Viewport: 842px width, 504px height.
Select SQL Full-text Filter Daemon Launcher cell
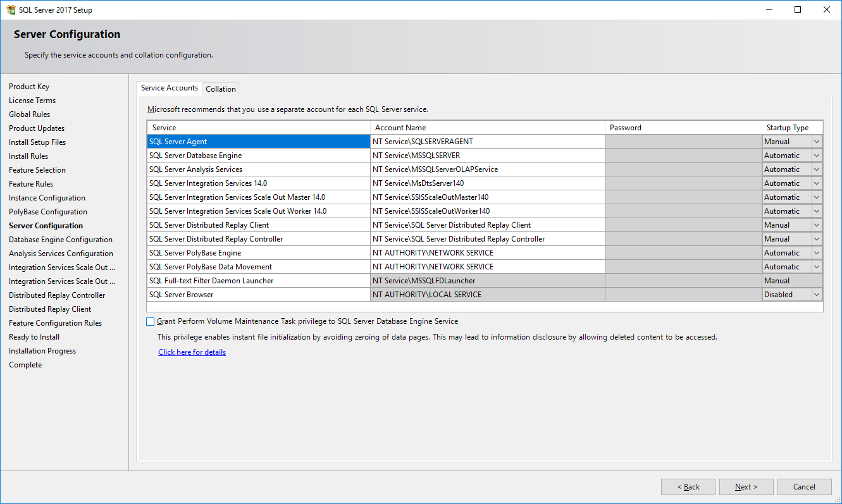[259, 281]
